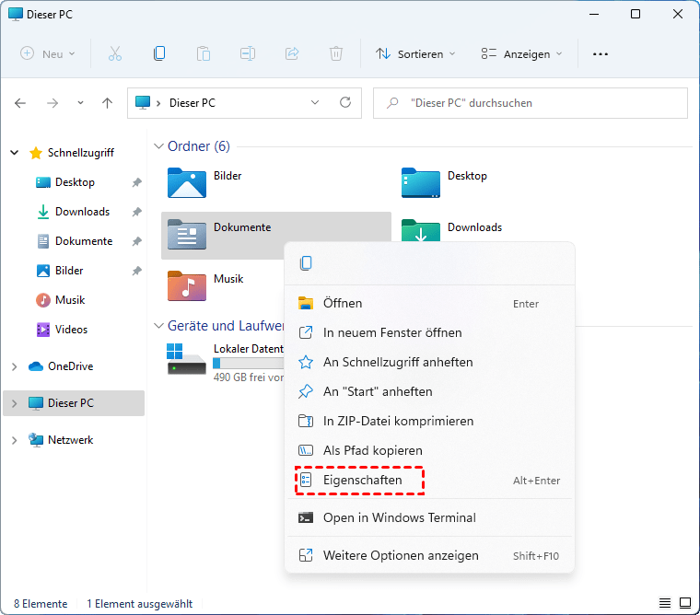Click the Copy icon in the toolbar
The image size is (700, 615).
(159, 54)
